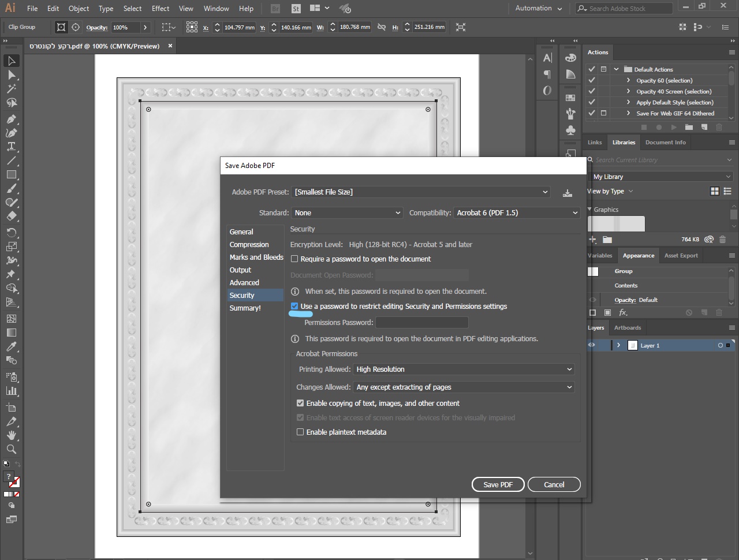Select the Type tool
This screenshot has width=739, height=560.
click(11, 147)
